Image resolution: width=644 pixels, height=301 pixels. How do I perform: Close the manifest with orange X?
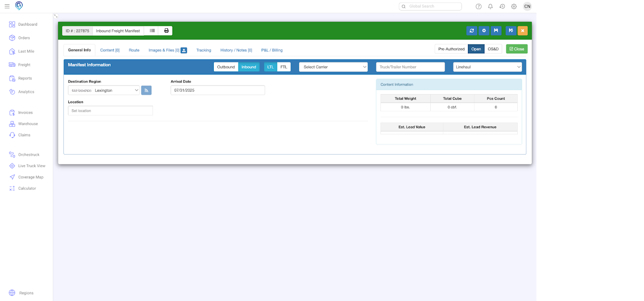(x=523, y=31)
